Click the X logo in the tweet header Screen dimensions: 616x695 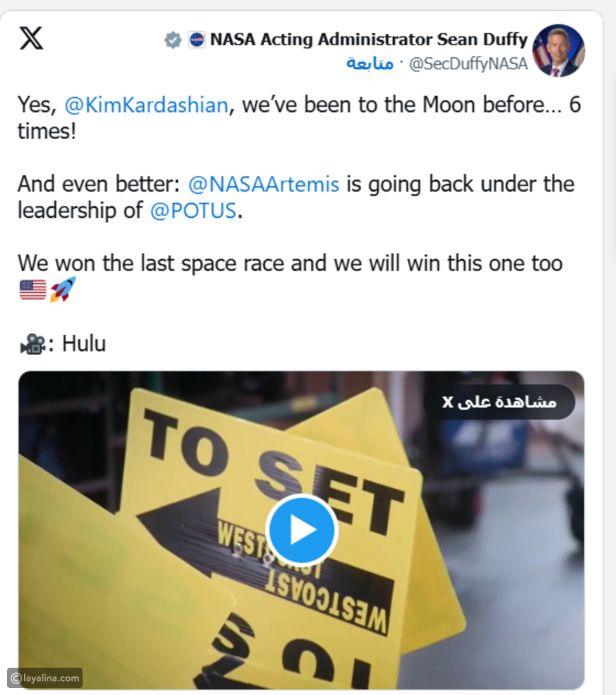(31, 37)
